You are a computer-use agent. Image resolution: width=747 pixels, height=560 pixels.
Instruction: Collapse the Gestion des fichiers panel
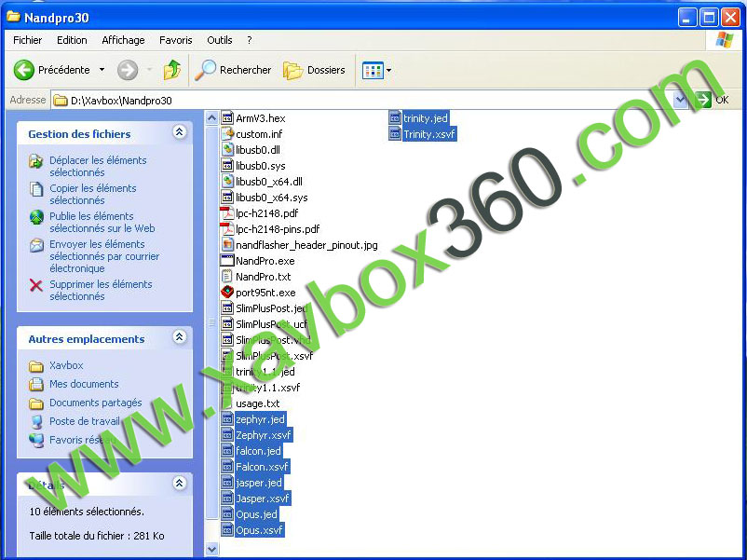pos(179,132)
